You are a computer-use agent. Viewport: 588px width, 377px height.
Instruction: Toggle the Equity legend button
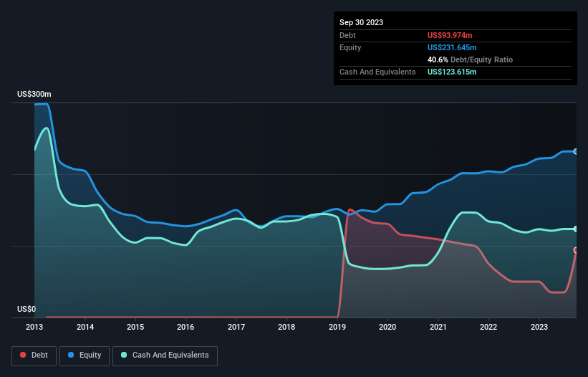pyautogui.click(x=85, y=355)
